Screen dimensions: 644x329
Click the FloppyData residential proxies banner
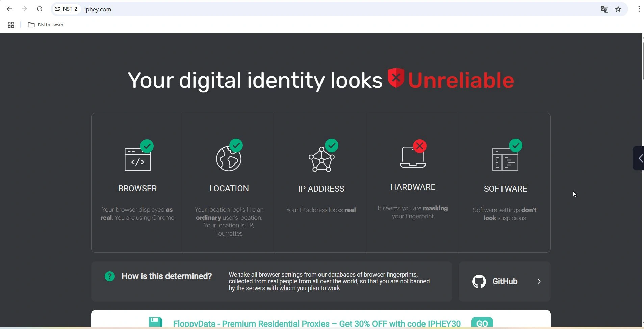click(x=316, y=323)
